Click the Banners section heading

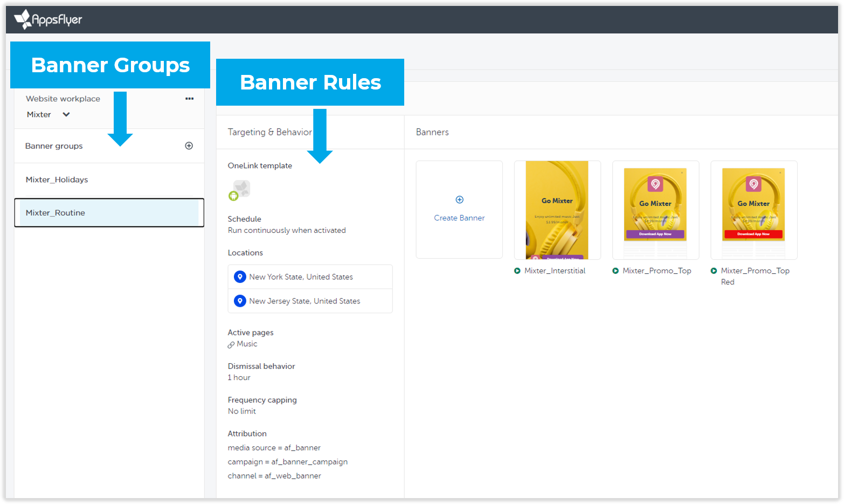[432, 132]
